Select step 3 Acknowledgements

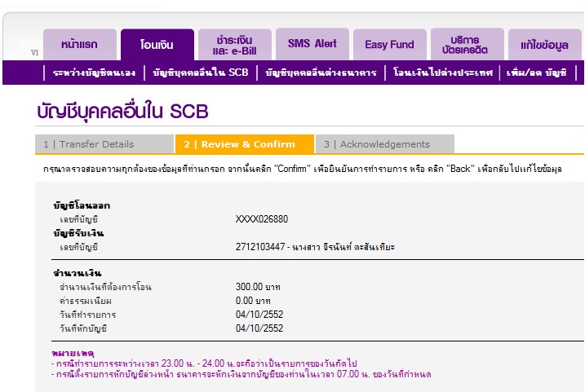pyautogui.click(x=384, y=144)
